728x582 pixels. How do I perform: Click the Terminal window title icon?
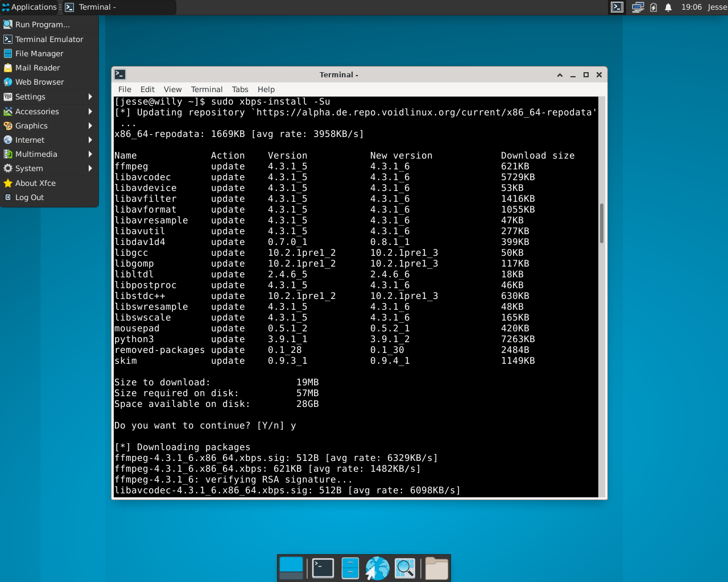coord(120,74)
